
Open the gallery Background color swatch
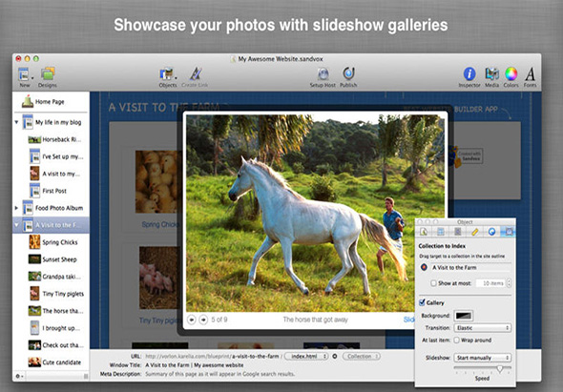pyautogui.click(x=464, y=316)
